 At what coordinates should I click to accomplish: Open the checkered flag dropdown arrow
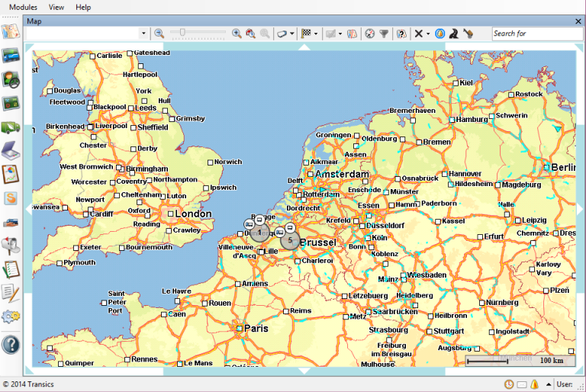(x=316, y=34)
